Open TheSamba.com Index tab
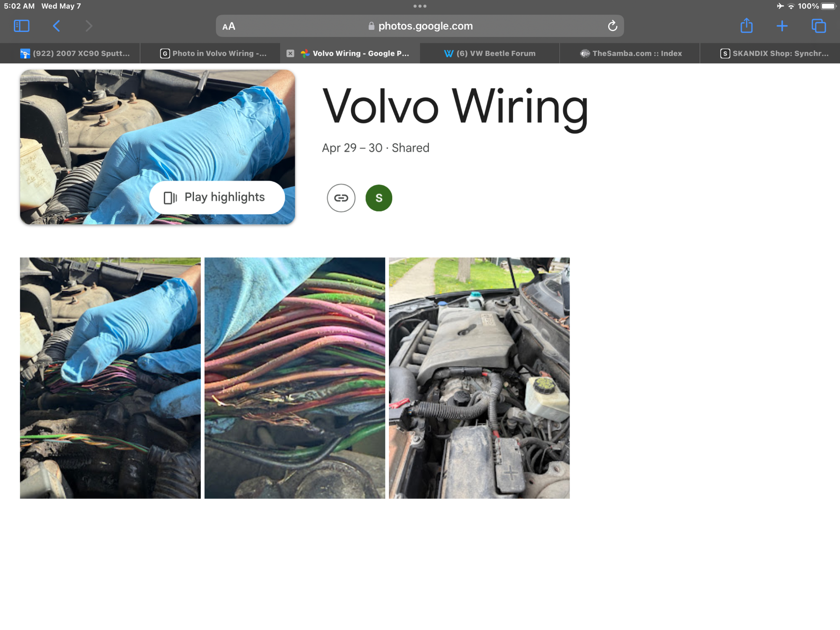Viewport: 840px width, 630px height. pos(630,53)
